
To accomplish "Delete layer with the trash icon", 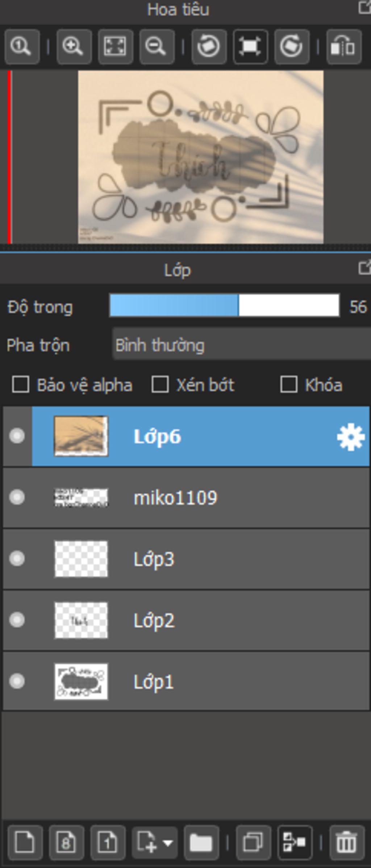I will pos(347,842).
